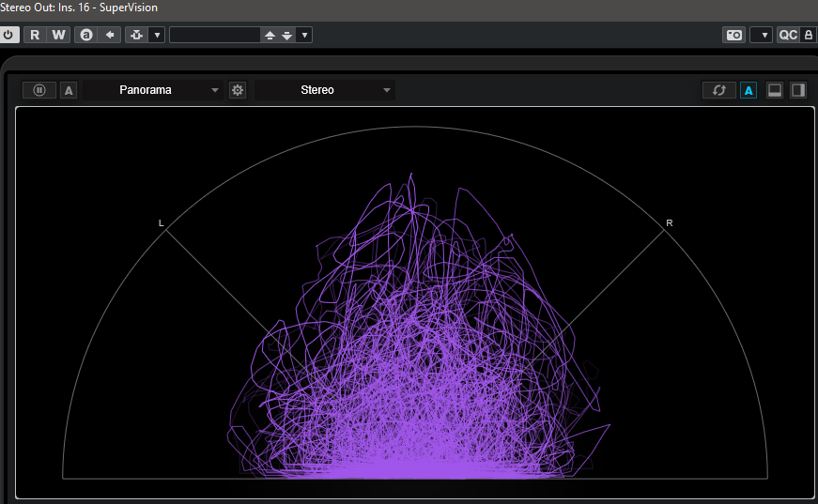Open module settings gear icon
This screenshot has height=504, width=818.
point(238,90)
